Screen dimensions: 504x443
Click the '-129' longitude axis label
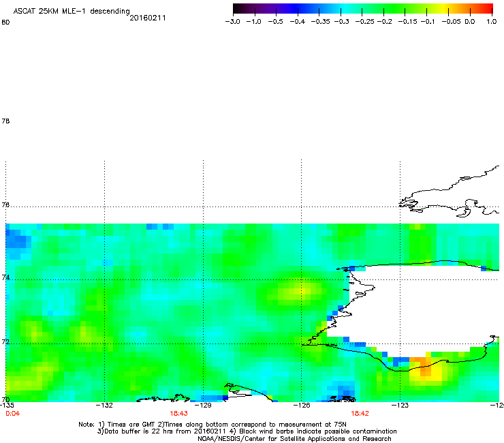pyautogui.click(x=203, y=406)
